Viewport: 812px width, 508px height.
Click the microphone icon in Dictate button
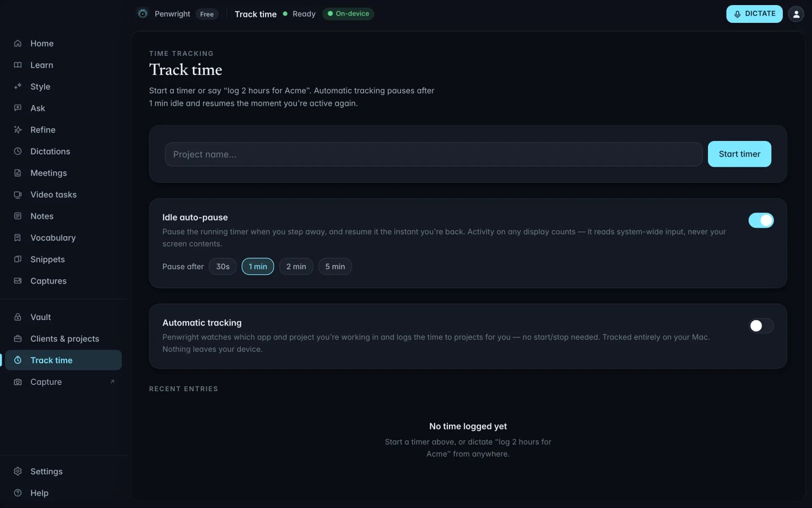pyautogui.click(x=737, y=14)
